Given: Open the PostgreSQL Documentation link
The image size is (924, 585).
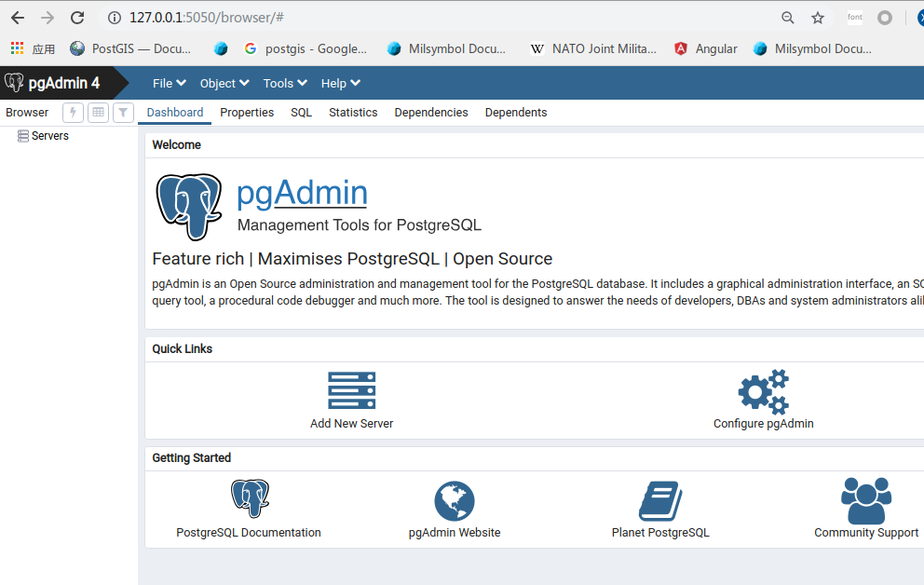Looking at the screenshot, I should [x=249, y=533].
